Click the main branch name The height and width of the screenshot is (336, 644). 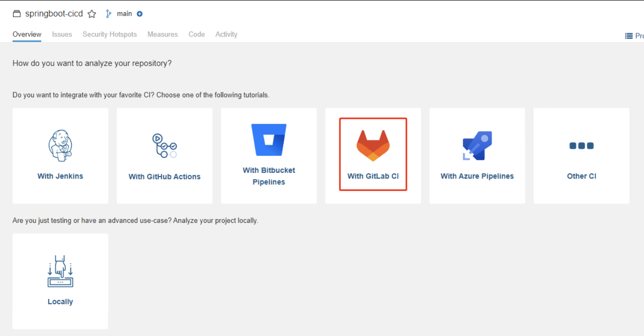[124, 14]
